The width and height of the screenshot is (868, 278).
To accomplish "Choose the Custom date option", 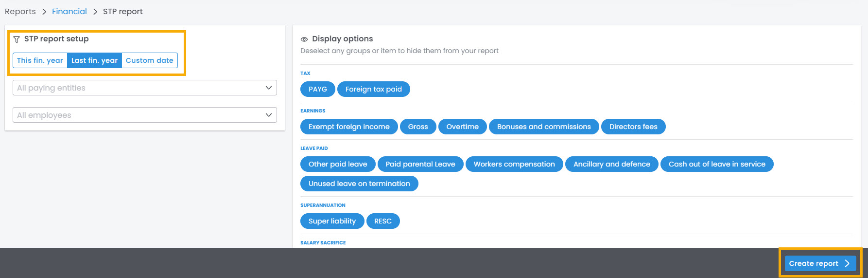I will point(149,60).
